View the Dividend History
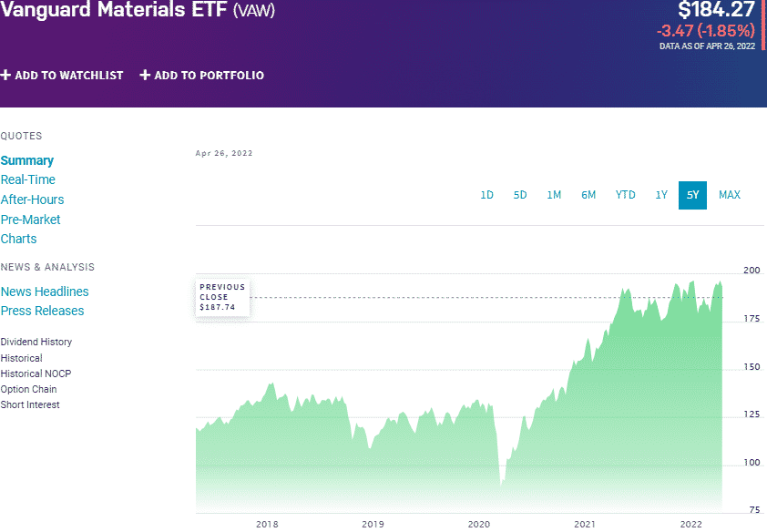 (35, 342)
